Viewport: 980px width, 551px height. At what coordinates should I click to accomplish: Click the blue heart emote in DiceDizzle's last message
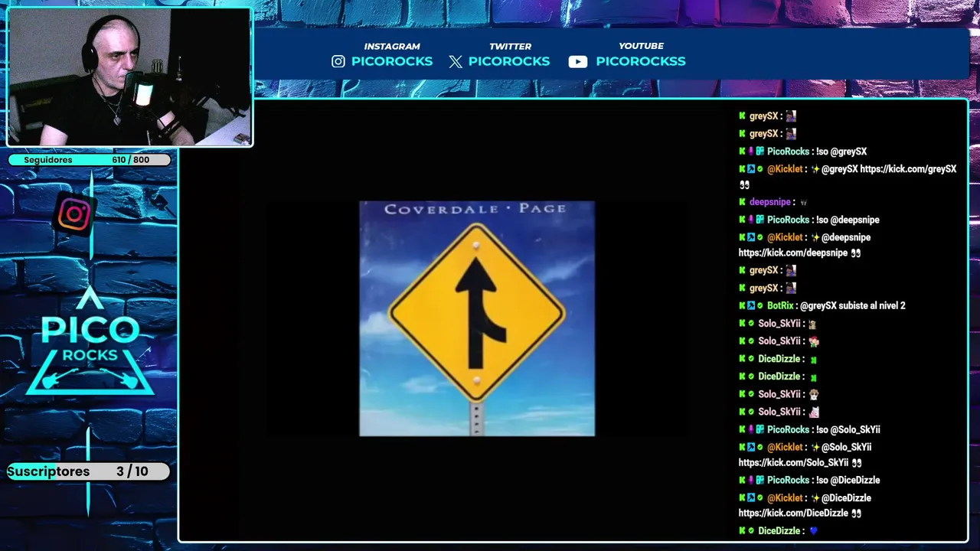pos(813,530)
